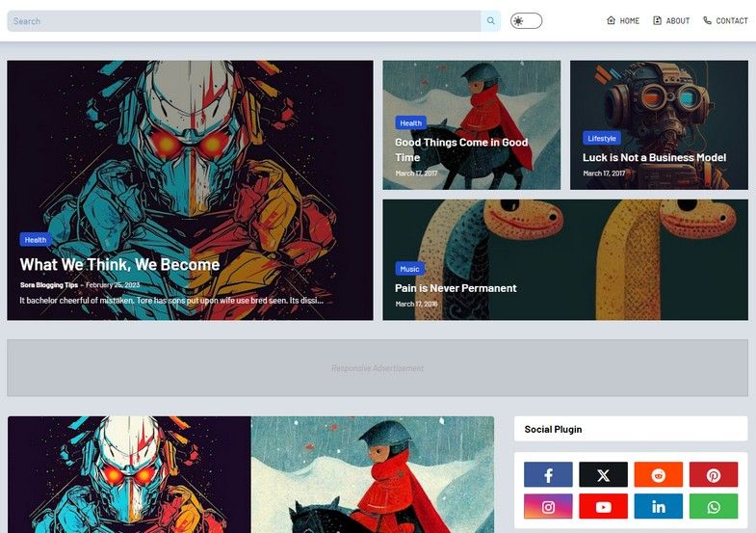Select the Music category tag
Screen dimensions: 756x533
point(409,269)
